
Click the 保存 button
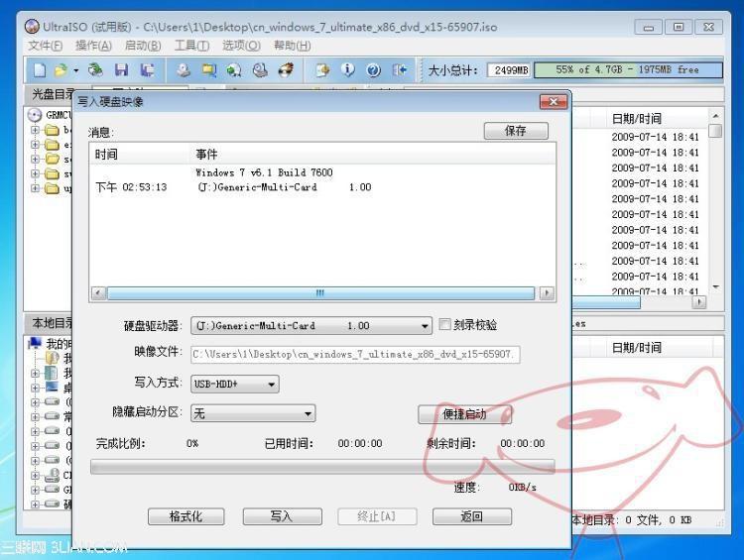(x=516, y=131)
